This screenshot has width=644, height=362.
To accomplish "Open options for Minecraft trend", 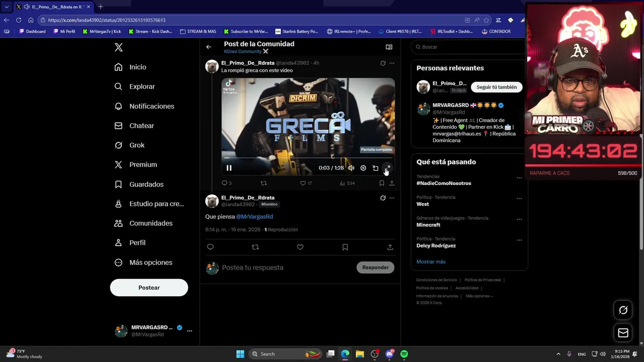I will pyautogui.click(x=519, y=219).
